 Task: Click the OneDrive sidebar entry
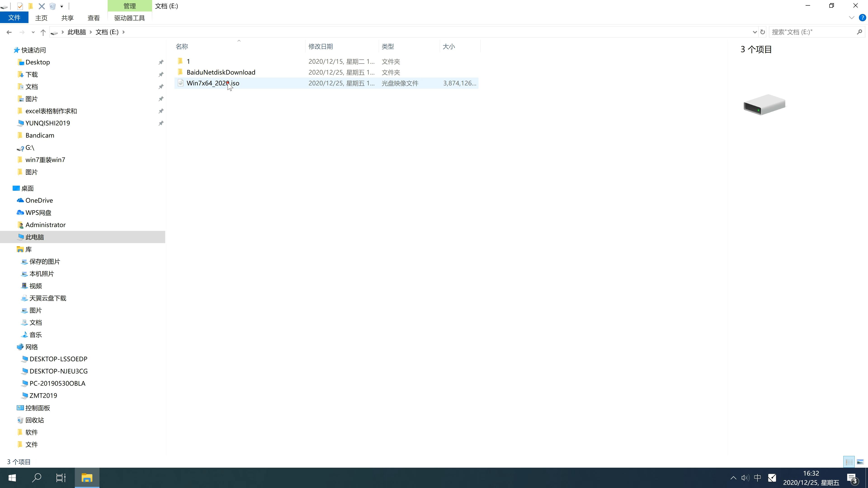pyautogui.click(x=39, y=200)
